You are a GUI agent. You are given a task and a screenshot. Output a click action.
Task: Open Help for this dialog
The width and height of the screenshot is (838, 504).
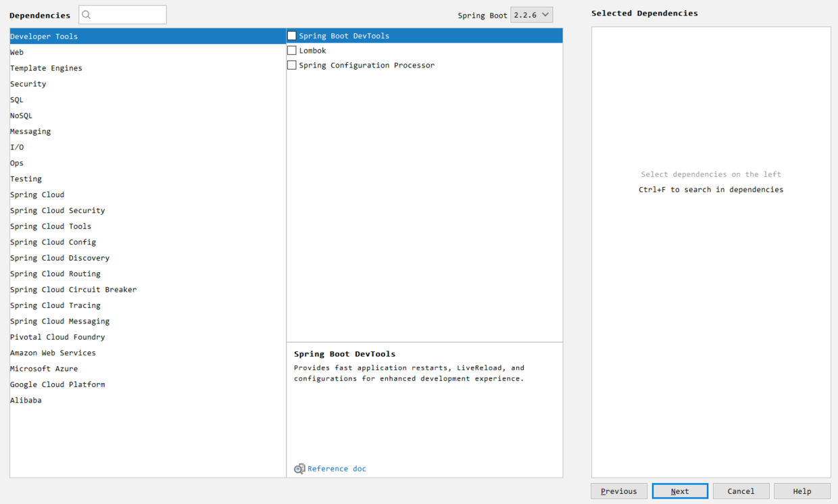point(802,491)
